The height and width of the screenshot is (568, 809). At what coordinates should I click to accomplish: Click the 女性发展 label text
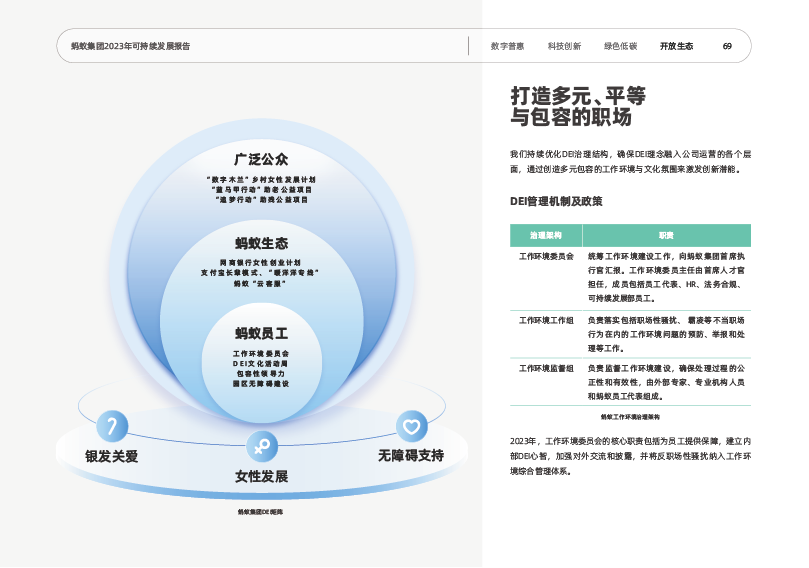click(261, 477)
